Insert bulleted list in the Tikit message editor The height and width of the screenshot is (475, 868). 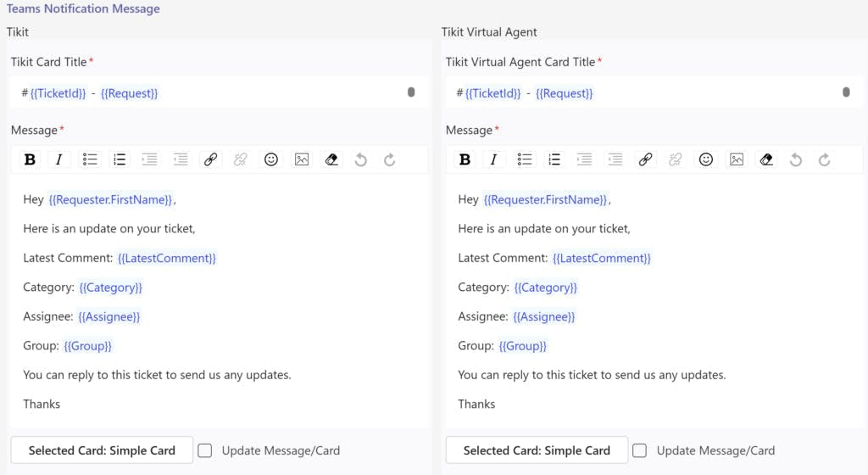[90, 159]
